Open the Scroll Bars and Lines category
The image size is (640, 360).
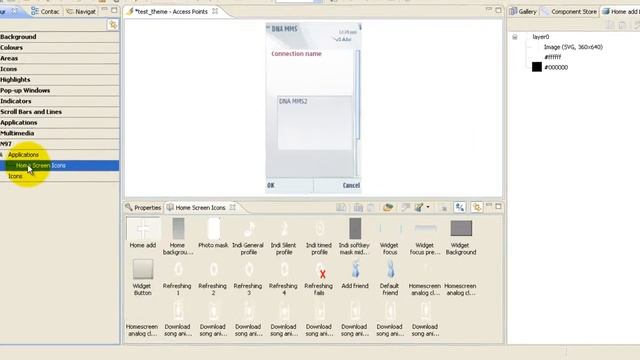click(x=60, y=112)
